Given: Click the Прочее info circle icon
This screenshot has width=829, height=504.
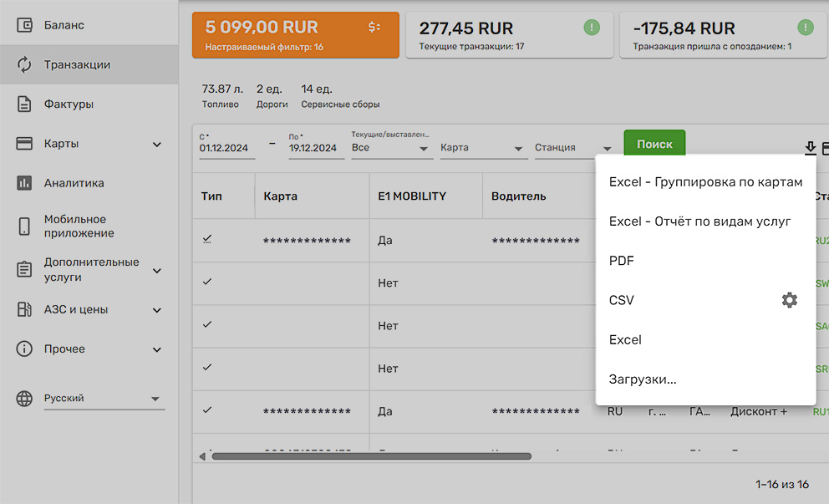Looking at the screenshot, I should point(24,349).
